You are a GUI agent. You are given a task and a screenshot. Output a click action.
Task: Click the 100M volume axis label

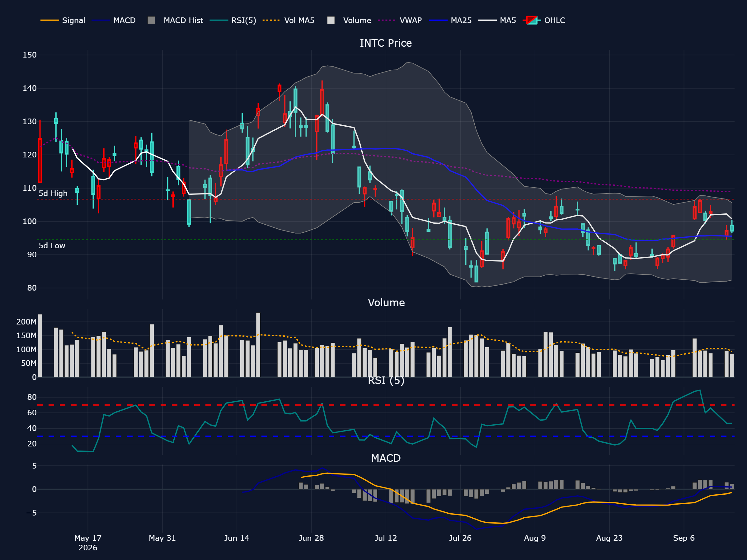[x=26, y=349]
